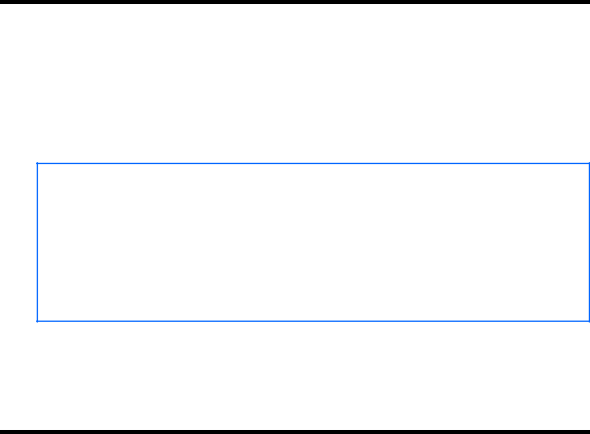Viewport: 590px width, 434px height.
Task: Click the bottom-right corner of the blue rectangle
Action: click(589, 321)
